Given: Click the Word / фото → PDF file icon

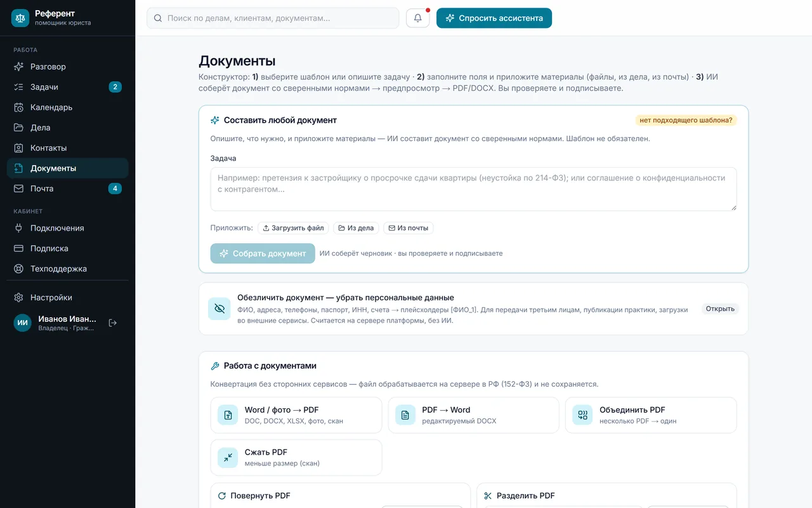Looking at the screenshot, I should coord(228,415).
